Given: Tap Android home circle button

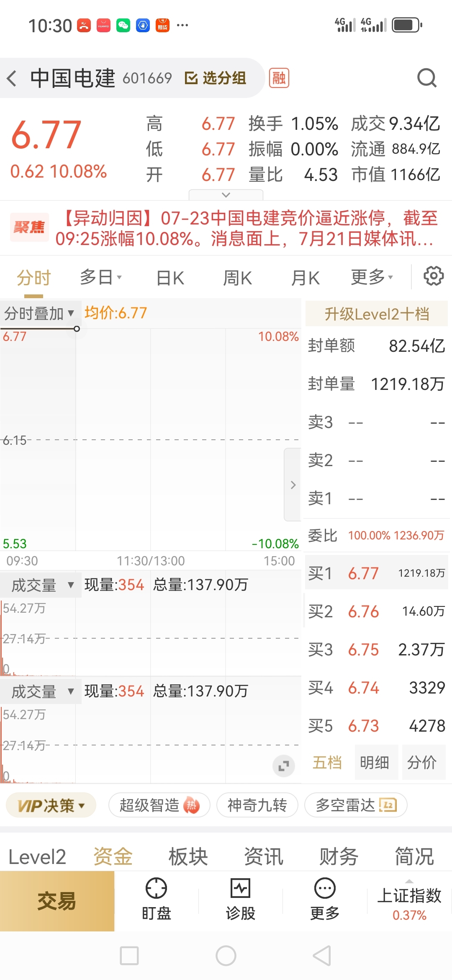Looking at the screenshot, I should coord(226,956).
